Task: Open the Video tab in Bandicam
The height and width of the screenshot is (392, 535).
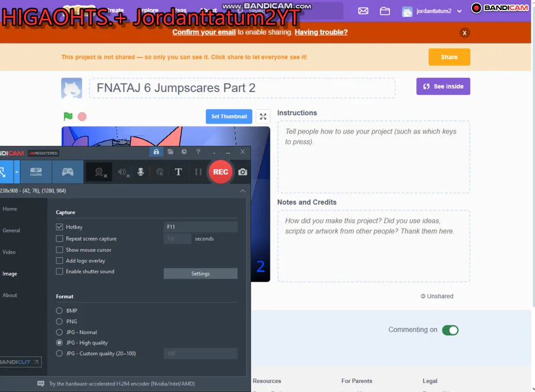Action: click(9, 252)
